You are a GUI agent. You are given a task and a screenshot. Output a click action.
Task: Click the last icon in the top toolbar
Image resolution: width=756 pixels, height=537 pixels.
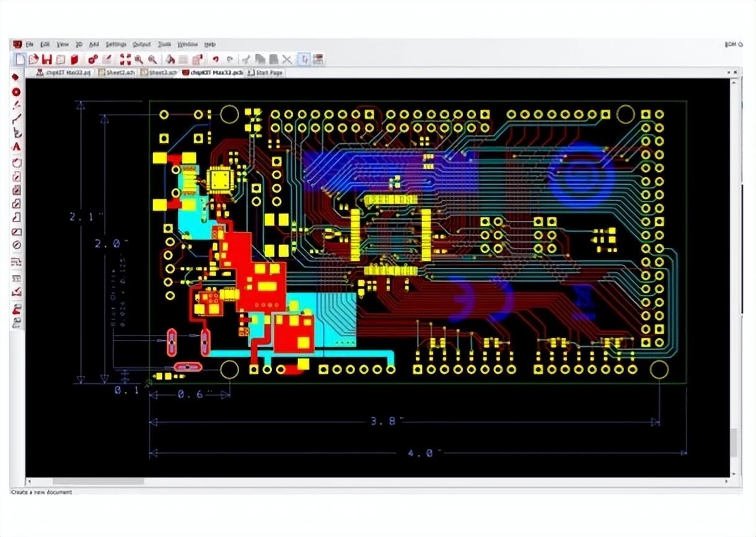point(318,60)
